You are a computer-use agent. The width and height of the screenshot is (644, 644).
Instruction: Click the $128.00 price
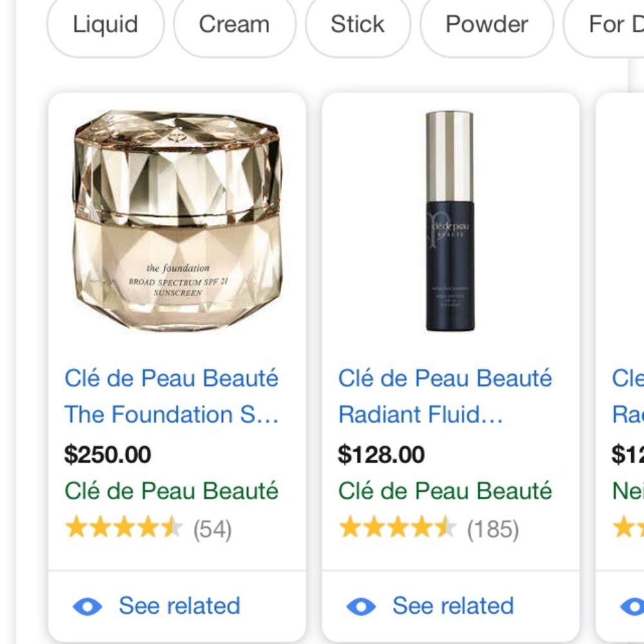pyautogui.click(x=381, y=455)
